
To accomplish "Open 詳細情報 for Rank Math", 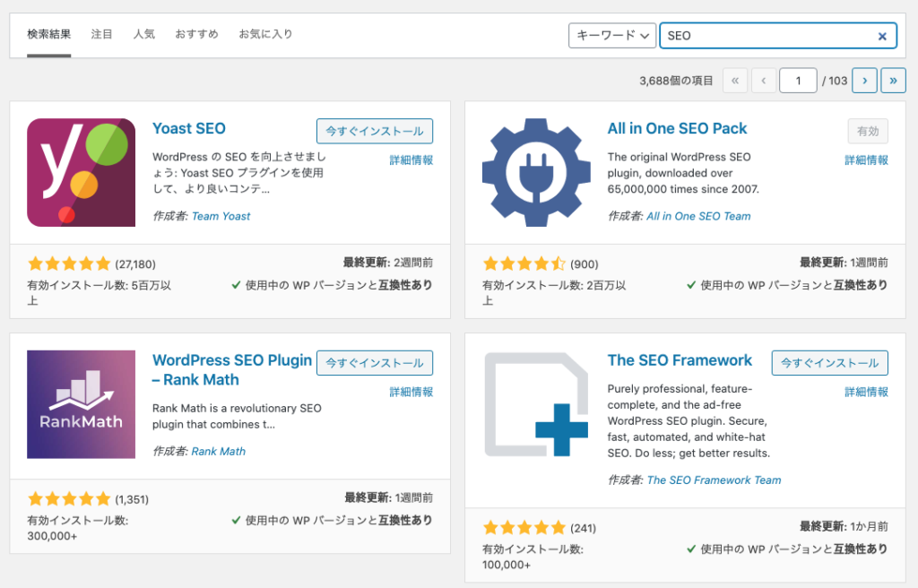I will pyautogui.click(x=411, y=392).
